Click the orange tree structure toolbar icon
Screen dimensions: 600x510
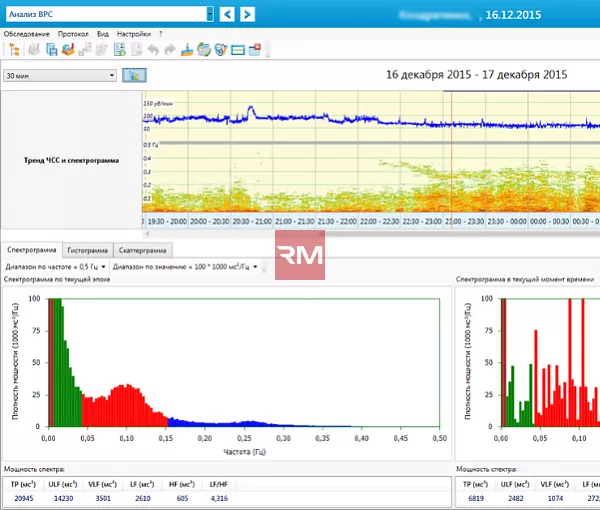15,50
